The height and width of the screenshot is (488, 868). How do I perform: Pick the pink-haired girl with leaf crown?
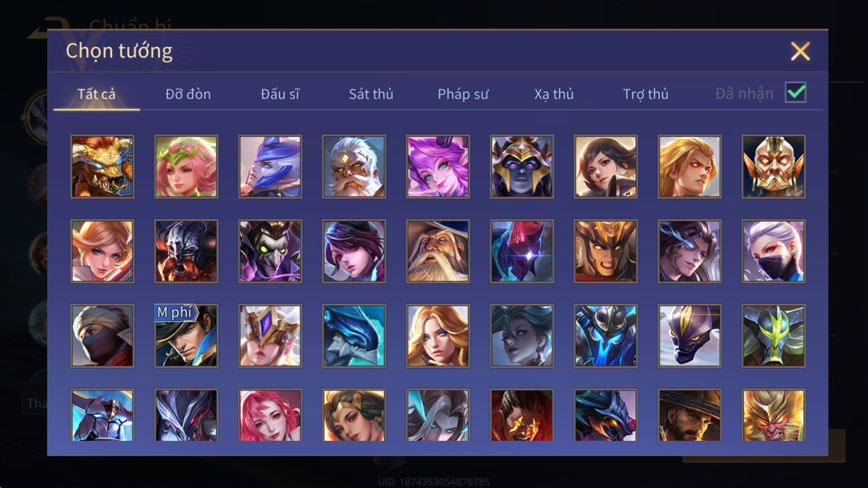click(186, 167)
